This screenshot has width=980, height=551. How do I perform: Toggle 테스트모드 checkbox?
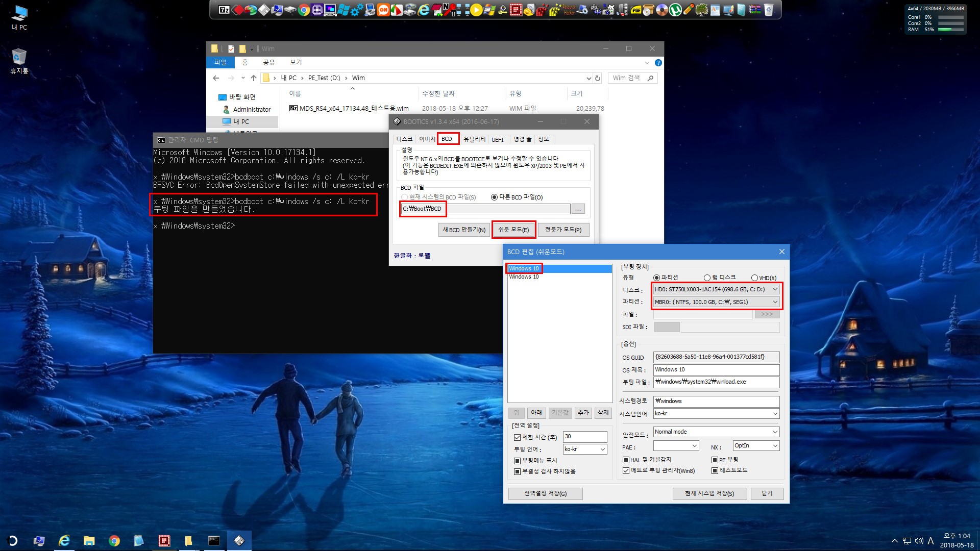click(715, 471)
